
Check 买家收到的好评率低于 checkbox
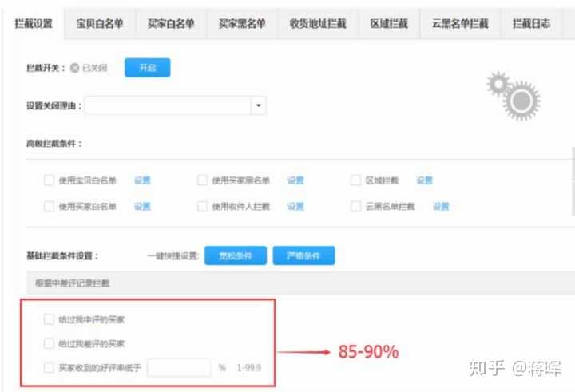click(49, 367)
